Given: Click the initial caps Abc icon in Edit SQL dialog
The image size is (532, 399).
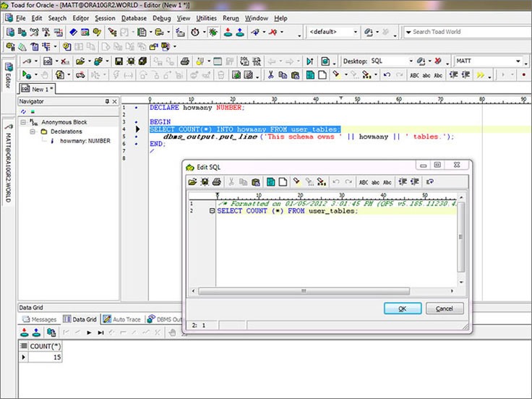Looking at the screenshot, I should (x=387, y=183).
